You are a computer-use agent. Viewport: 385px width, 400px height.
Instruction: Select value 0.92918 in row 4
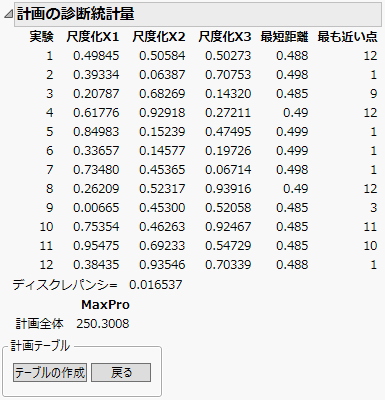tap(162, 113)
